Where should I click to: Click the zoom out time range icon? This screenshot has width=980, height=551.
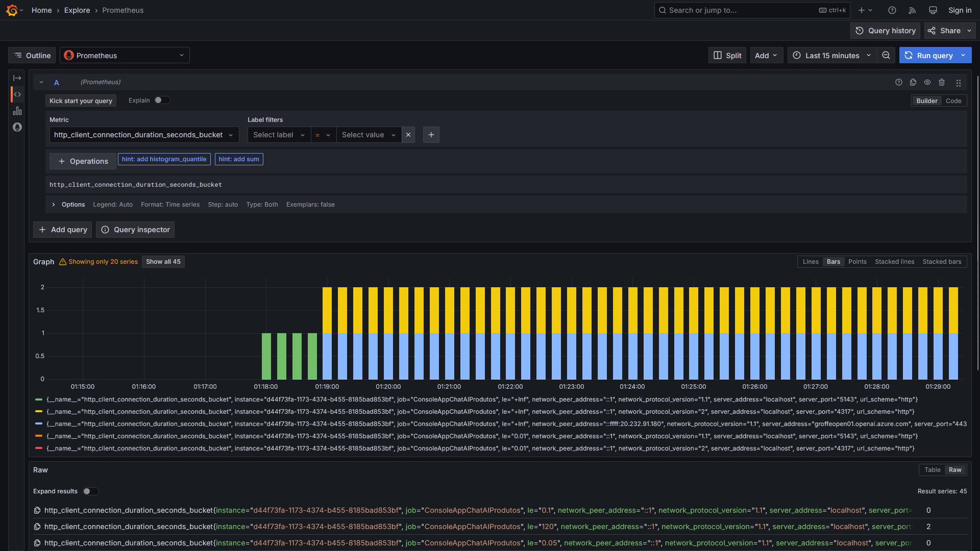click(886, 55)
